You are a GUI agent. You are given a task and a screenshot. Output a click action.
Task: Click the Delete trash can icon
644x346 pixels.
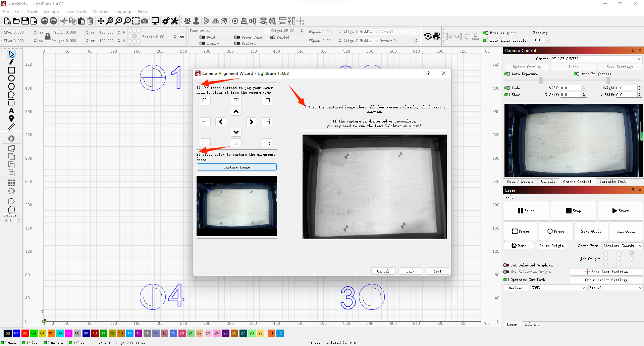[90, 21]
